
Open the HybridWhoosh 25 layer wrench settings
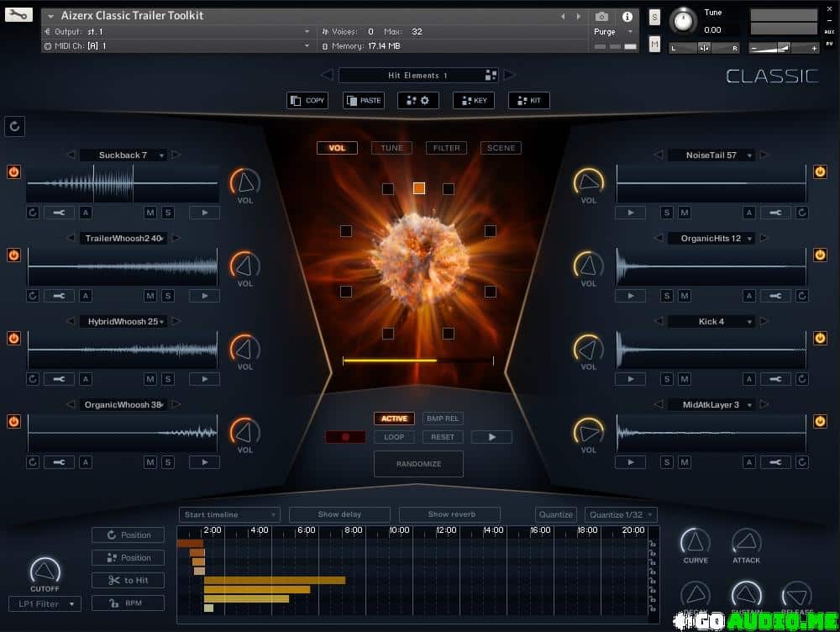tap(59, 379)
